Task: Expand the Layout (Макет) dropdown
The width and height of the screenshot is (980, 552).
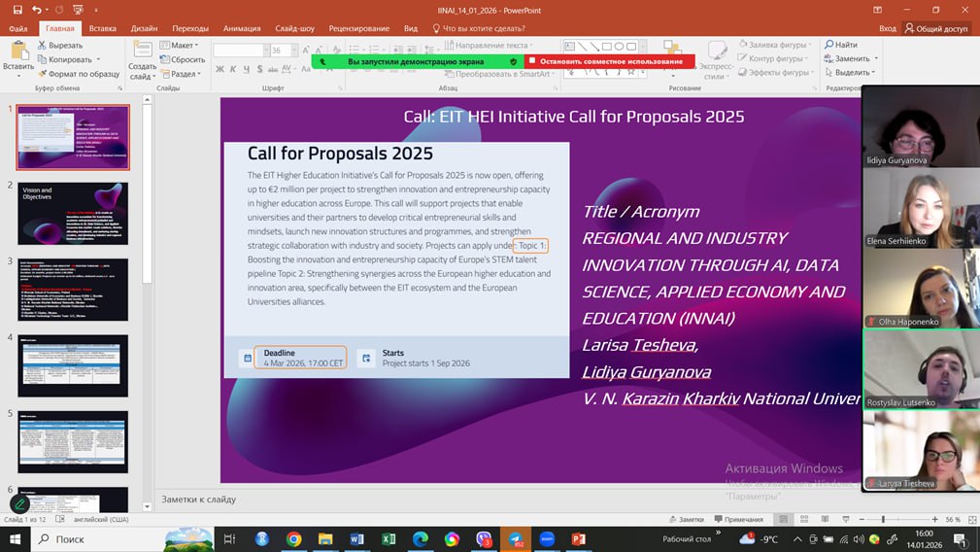Action: point(182,46)
